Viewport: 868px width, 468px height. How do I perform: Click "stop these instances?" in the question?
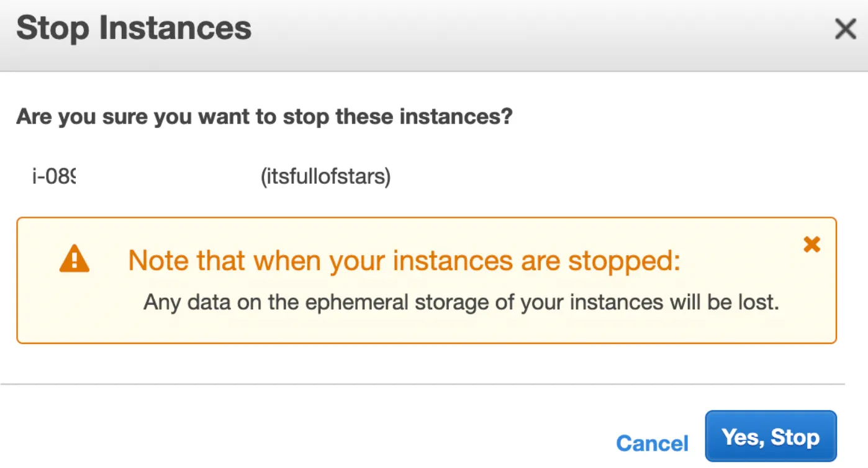tap(396, 117)
